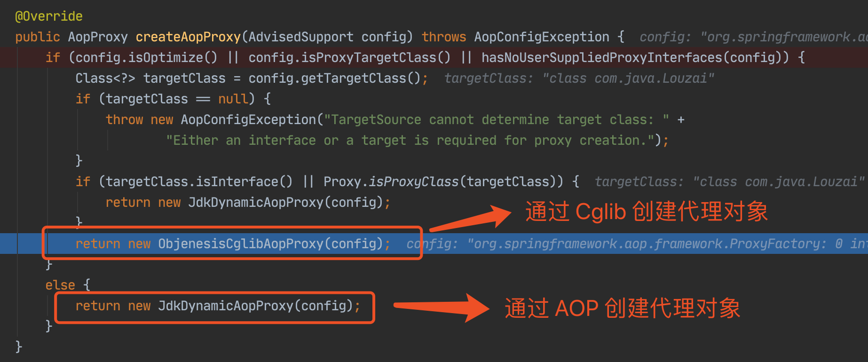
Task: Click the AdvisedSupport parameter type
Action: [x=301, y=37]
